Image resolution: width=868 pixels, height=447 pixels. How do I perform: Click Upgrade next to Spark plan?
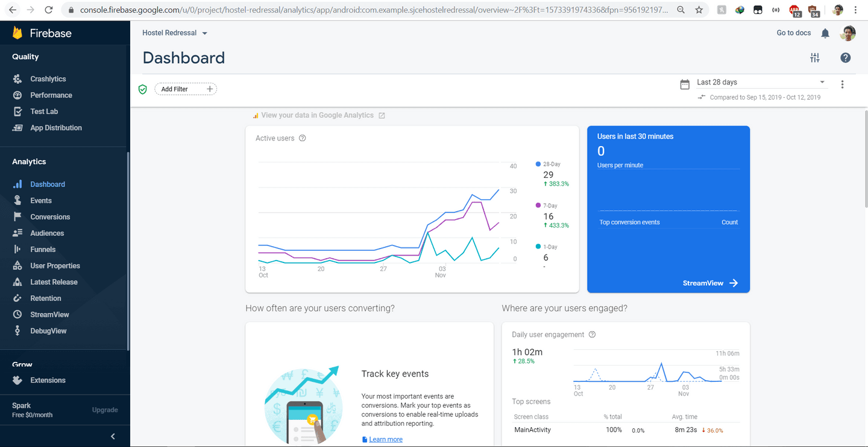coord(105,410)
